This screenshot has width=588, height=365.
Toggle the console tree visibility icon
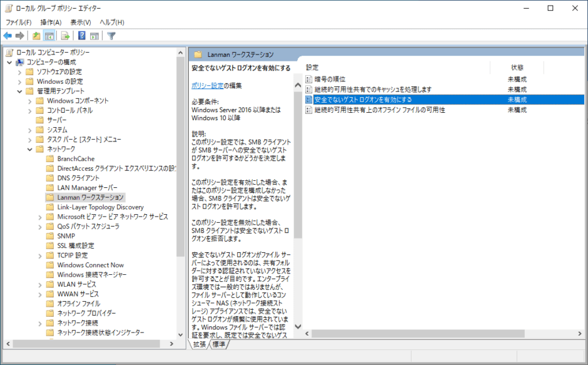pos(49,36)
